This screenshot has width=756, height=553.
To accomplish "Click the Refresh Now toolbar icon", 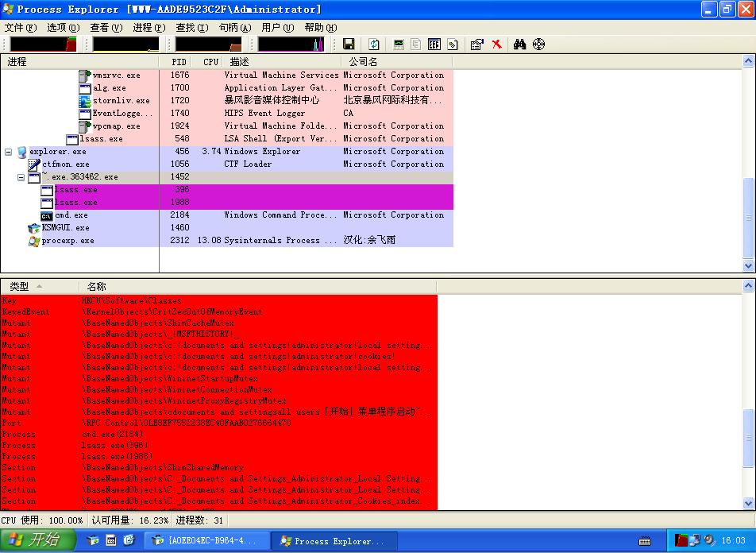I will (x=374, y=44).
